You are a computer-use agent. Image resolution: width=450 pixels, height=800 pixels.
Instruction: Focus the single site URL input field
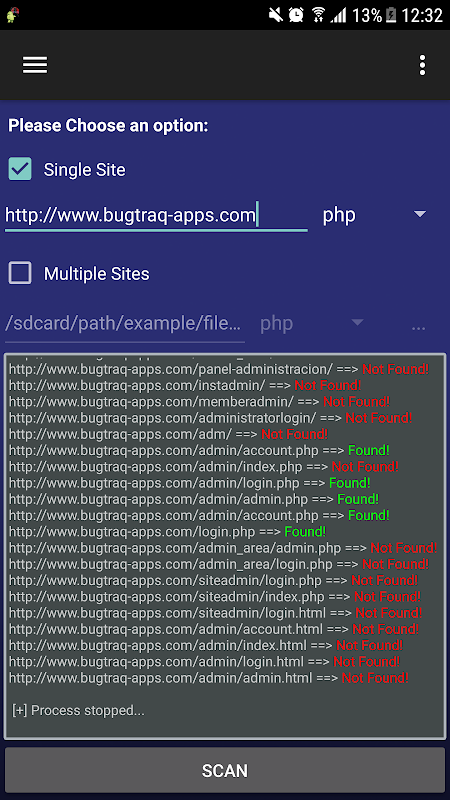pos(156,215)
